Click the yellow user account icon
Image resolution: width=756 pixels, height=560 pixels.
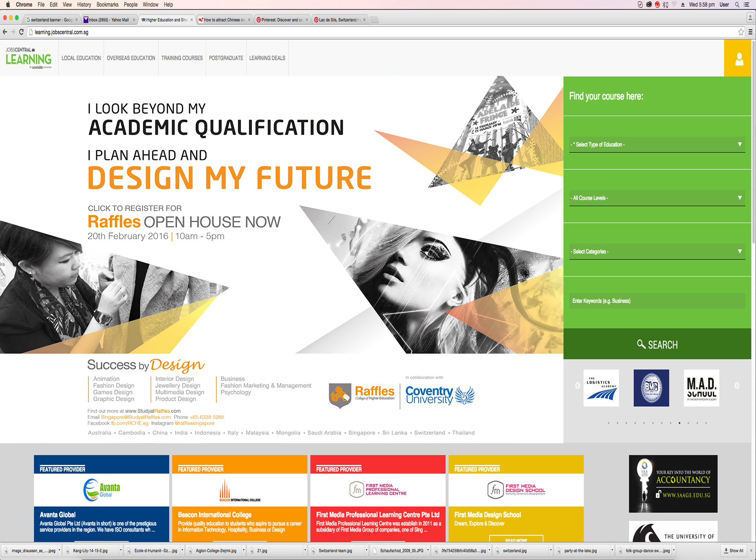pyautogui.click(x=739, y=59)
